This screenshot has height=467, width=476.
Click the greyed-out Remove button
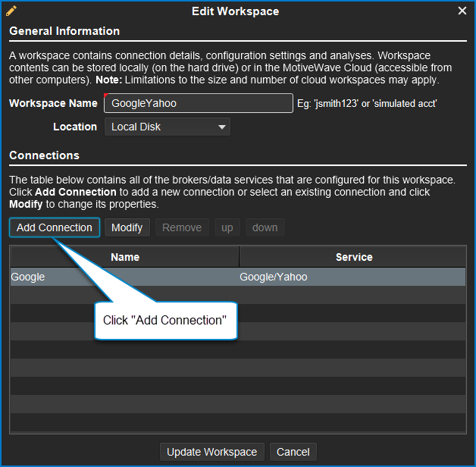(182, 227)
